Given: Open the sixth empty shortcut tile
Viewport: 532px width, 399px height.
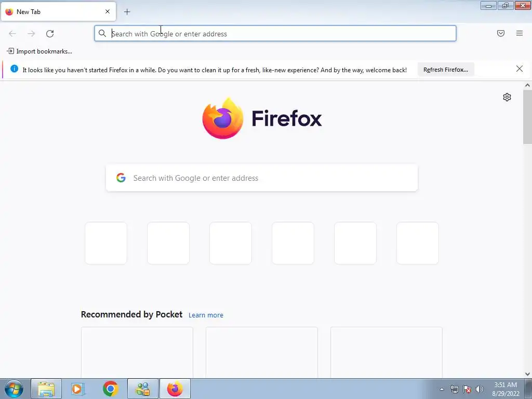Looking at the screenshot, I should [x=418, y=243].
